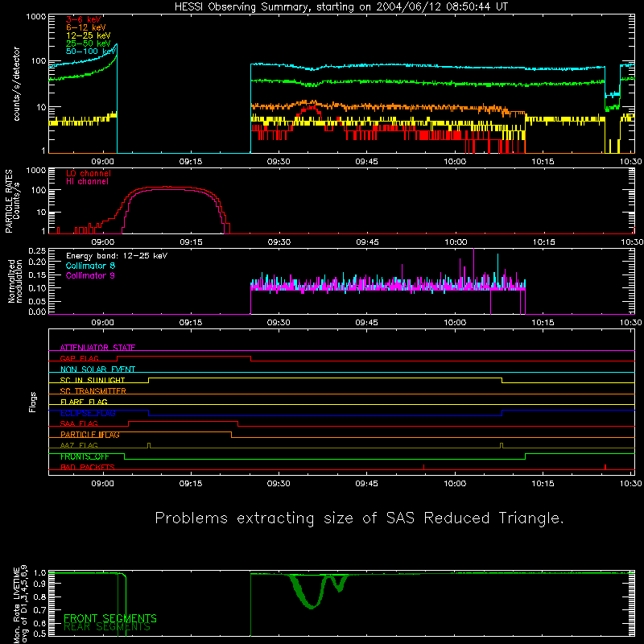Select the 6-12 keV legend label
This screenshot has width=644, height=644.
(85, 27)
